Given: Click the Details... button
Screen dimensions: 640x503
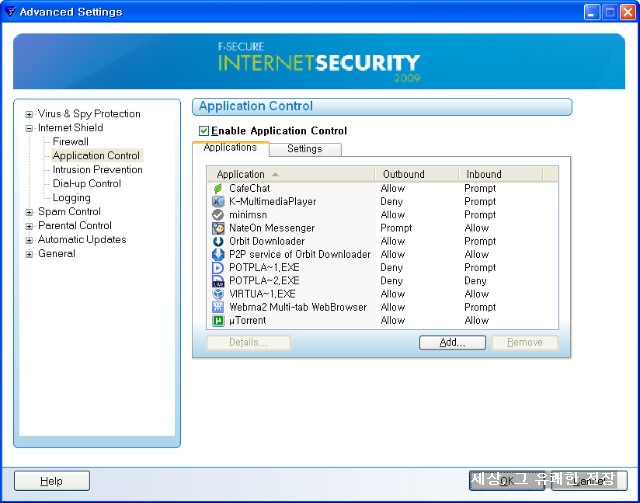Looking at the screenshot, I should (x=249, y=343).
